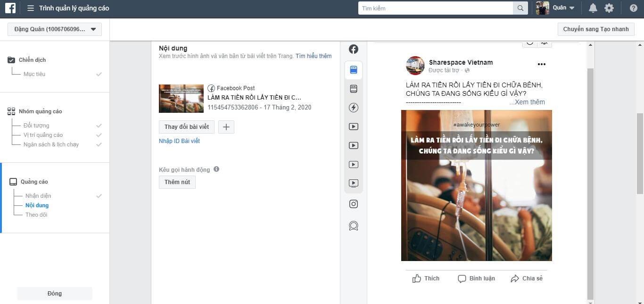Image resolution: width=644 pixels, height=304 pixels.
Task: Click the info icon next to Kêu gọi hành động
Action: (216, 169)
